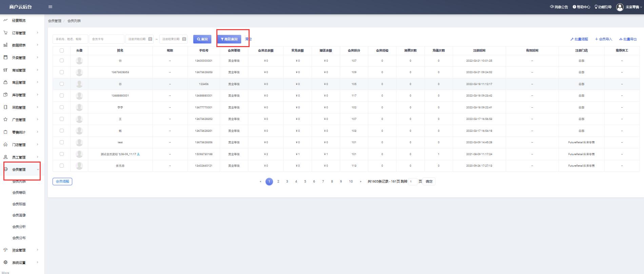
Task: Check the row with phone 13673628352
Action: tap(62, 119)
